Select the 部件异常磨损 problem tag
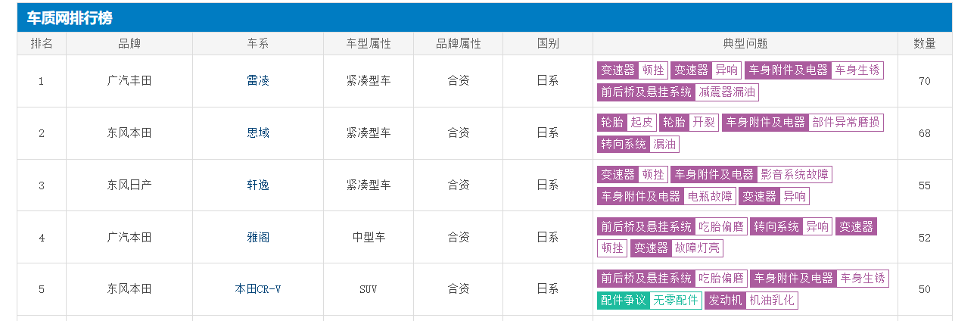Image resolution: width=980 pixels, height=321 pixels. click(845, 123)
